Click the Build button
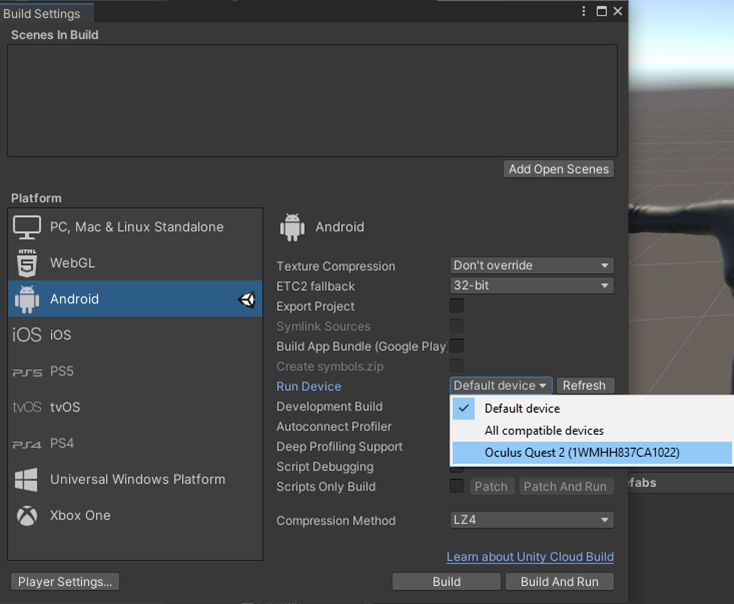734x604 pixels. (x=446, y=582)
